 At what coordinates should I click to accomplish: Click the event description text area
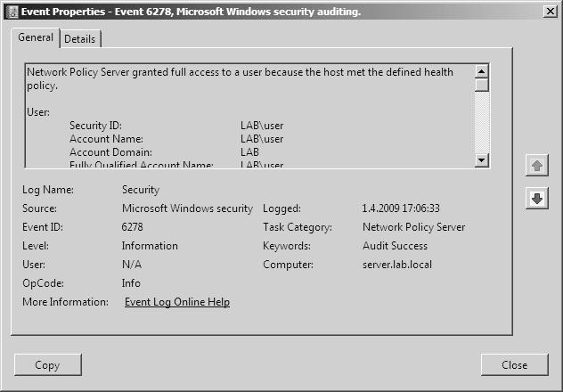pos(250,116)
